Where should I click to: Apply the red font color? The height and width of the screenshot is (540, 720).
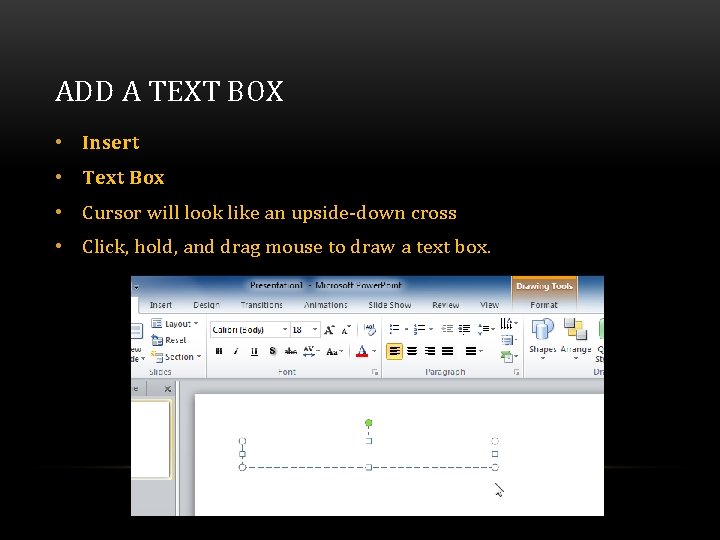coord(362,351)
